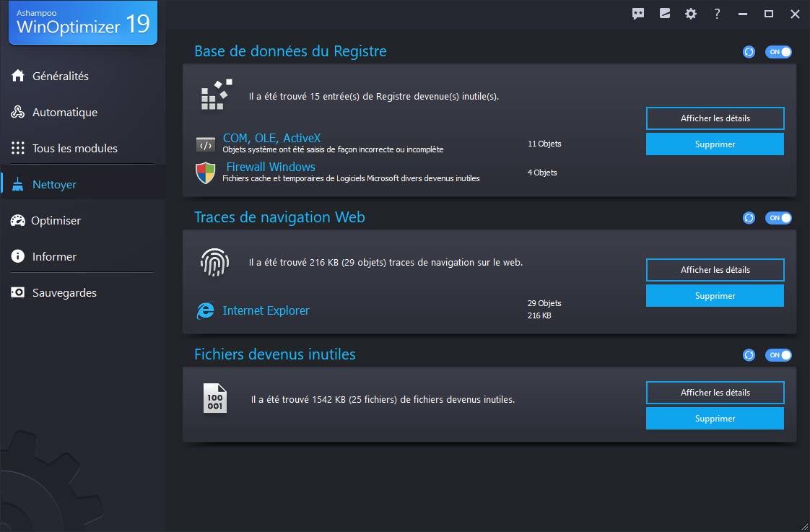This screenshot has width=810, height=532.
Task: Click the Base de données du Registre heading
Action: 290,51
